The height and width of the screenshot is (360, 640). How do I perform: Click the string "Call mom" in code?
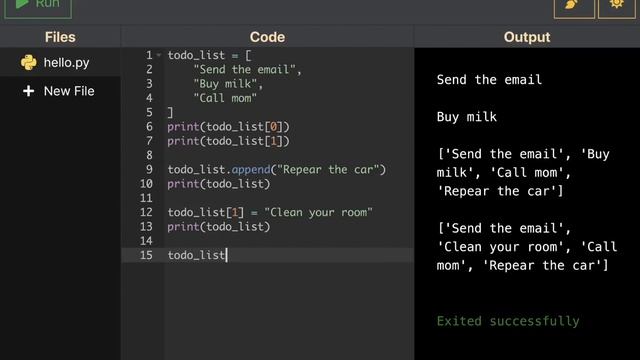point(225,98)
